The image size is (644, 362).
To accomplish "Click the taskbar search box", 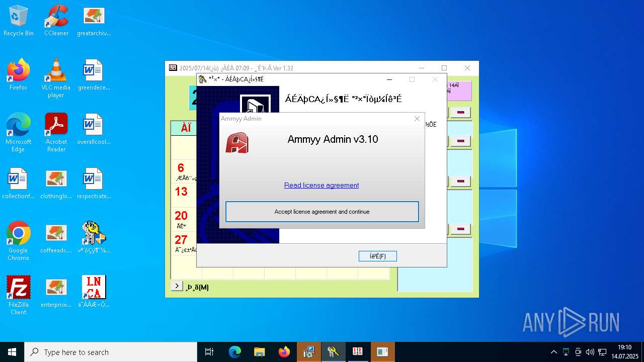I will pos(111,352).
